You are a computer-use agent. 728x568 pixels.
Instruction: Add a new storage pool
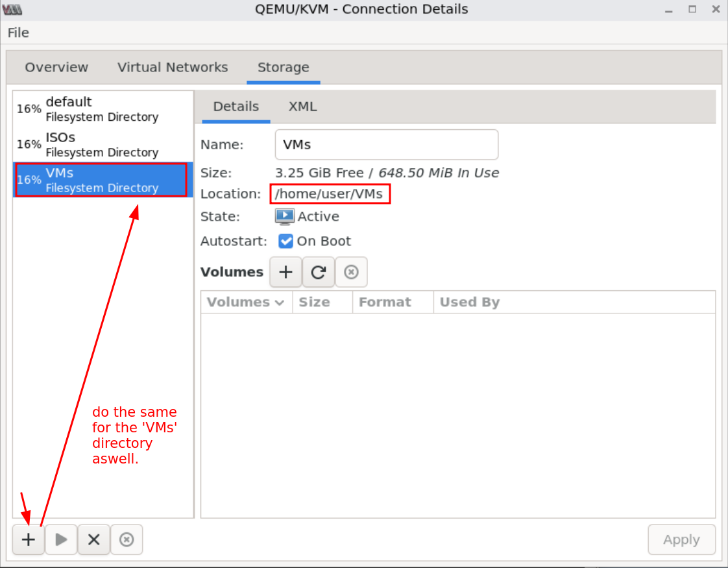coord(29,539)
